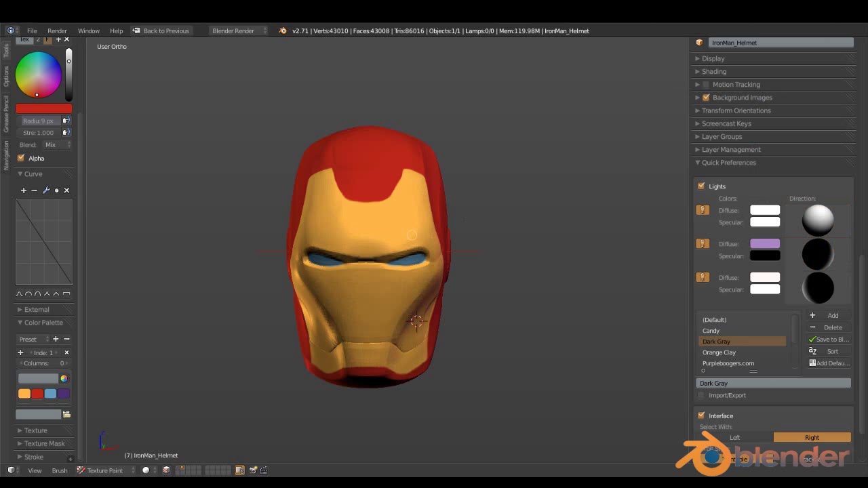Reset the brush curve with the X icon

tap(66, 190)
